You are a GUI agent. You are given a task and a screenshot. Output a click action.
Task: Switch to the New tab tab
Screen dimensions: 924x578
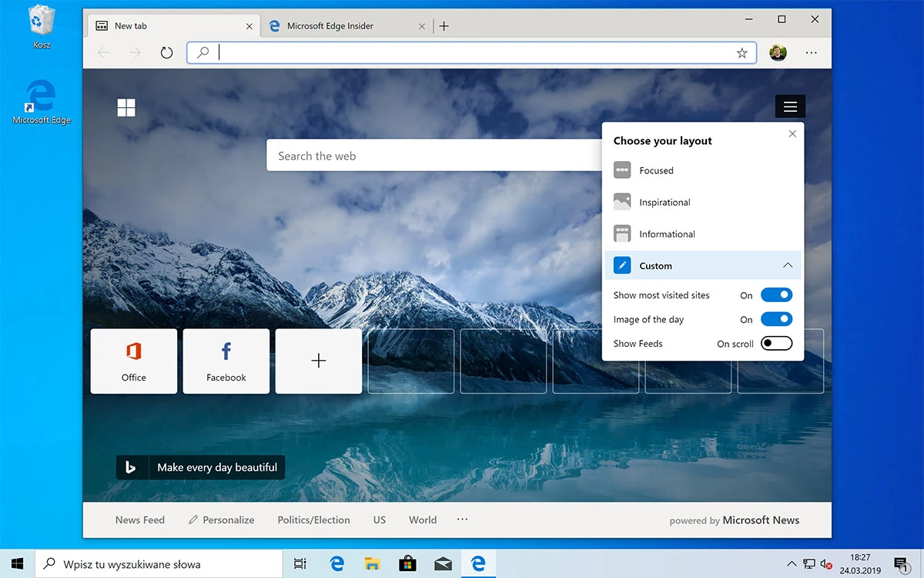[174, 25]
